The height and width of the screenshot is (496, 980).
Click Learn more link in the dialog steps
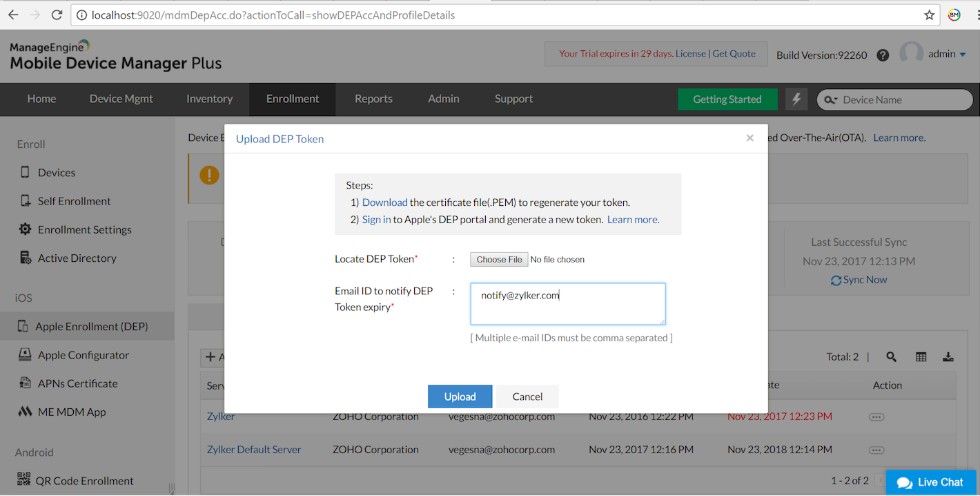coord(633,220)
